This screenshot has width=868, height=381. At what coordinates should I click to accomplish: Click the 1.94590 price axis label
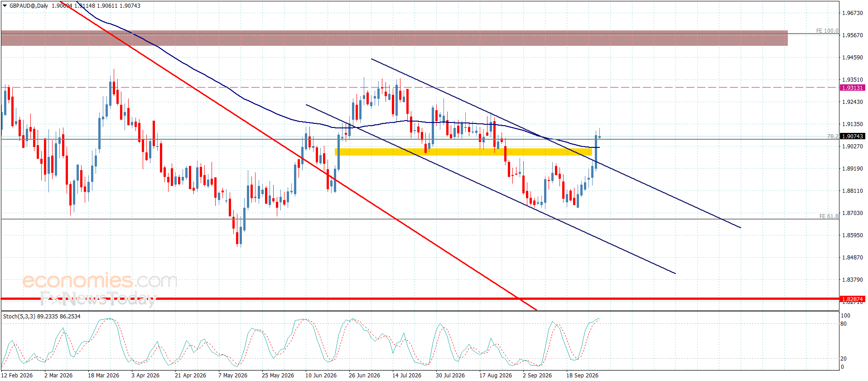click(852, 58)
